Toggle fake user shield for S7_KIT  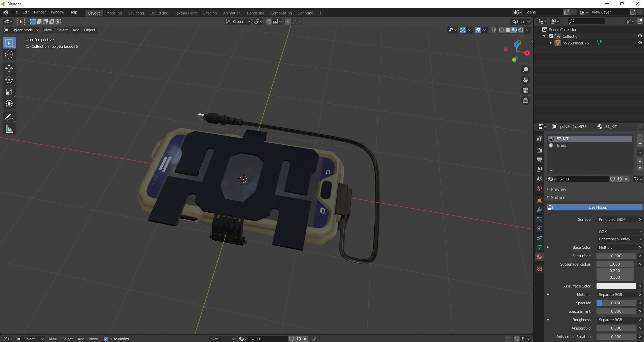(x=613, y=179)
